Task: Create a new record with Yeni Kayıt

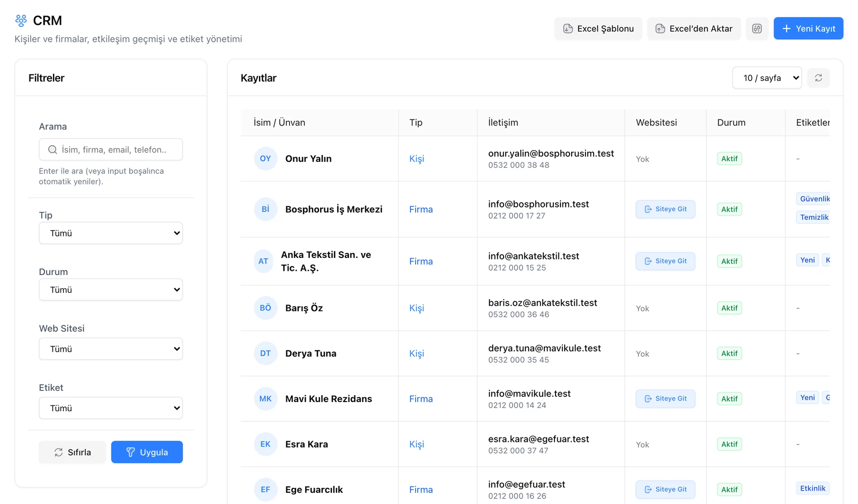Action: (808, 28)
